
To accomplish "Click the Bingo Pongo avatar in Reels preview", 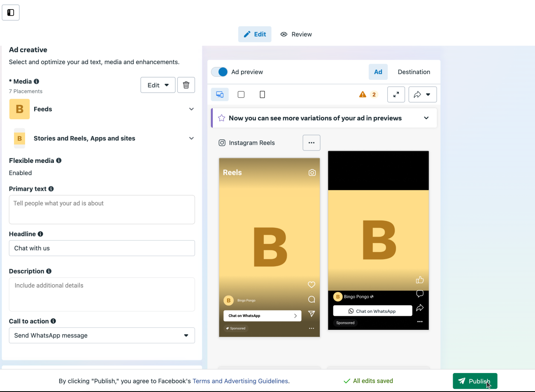I will [228, 301].
